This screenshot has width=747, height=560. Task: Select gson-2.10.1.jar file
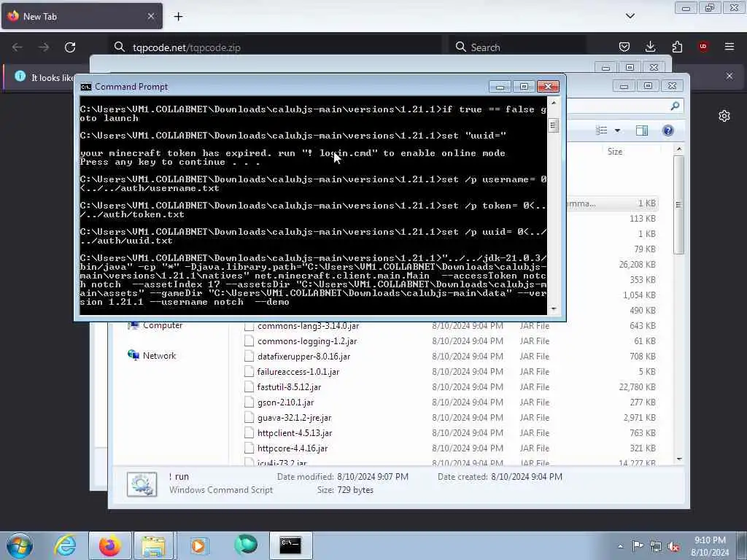[x=286, y=402]
